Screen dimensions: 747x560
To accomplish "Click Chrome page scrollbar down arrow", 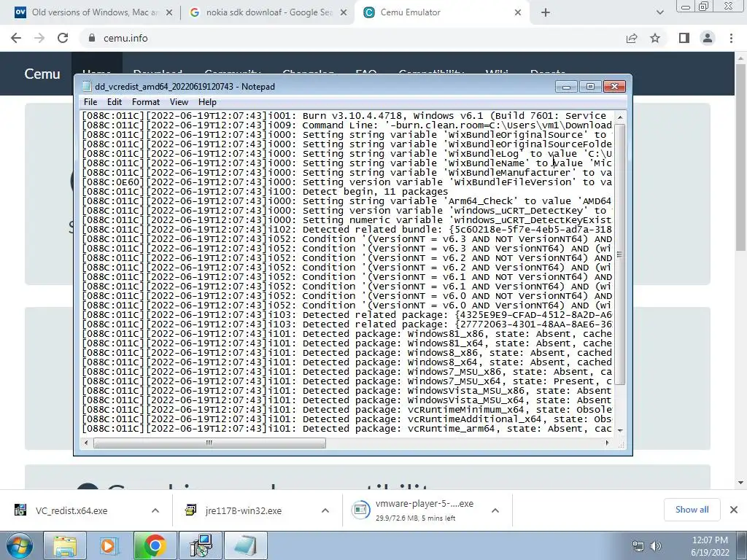I will click(x=741, y=483).
